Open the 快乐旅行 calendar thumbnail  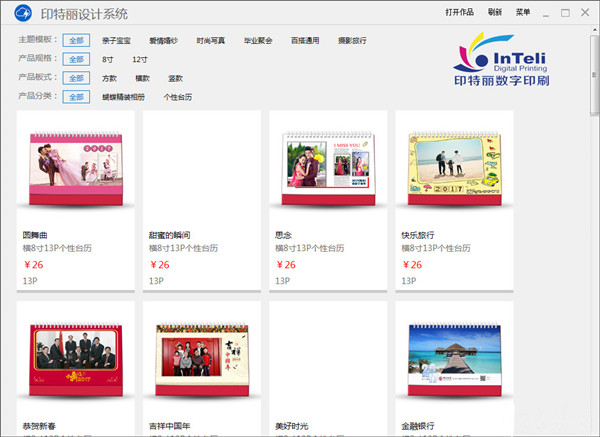pos(455,169)
